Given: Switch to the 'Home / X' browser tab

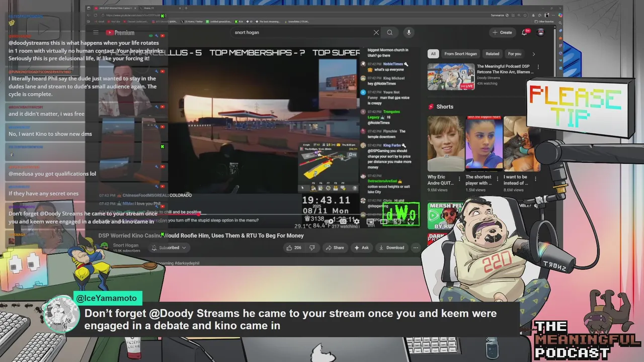Looking at the screenshot, I should (160, 8).
